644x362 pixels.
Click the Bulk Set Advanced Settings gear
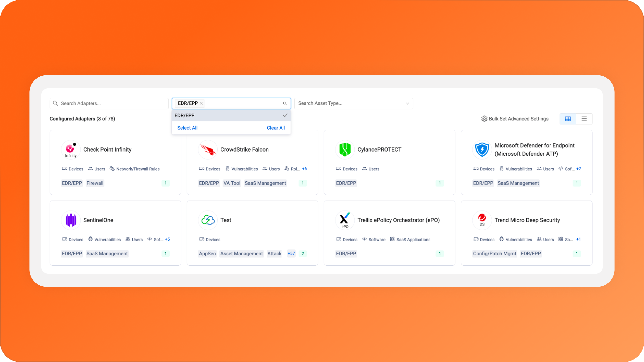[484, 119]
